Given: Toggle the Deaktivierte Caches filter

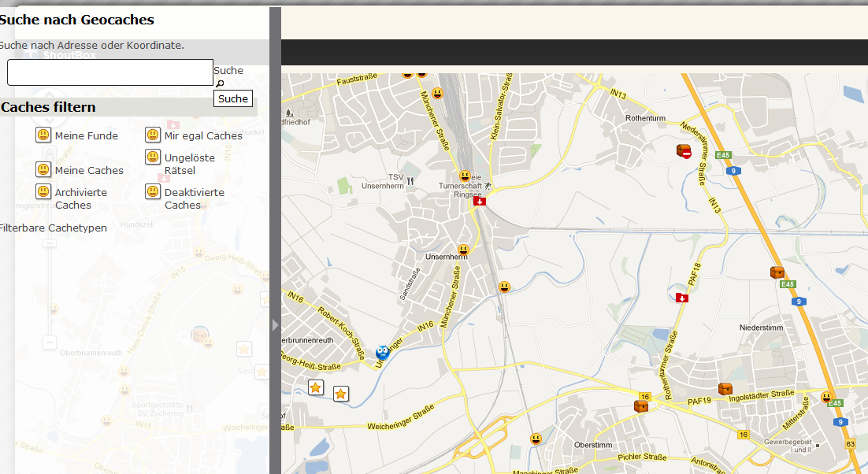Looking at the screenshot, I should coord(153,192).
